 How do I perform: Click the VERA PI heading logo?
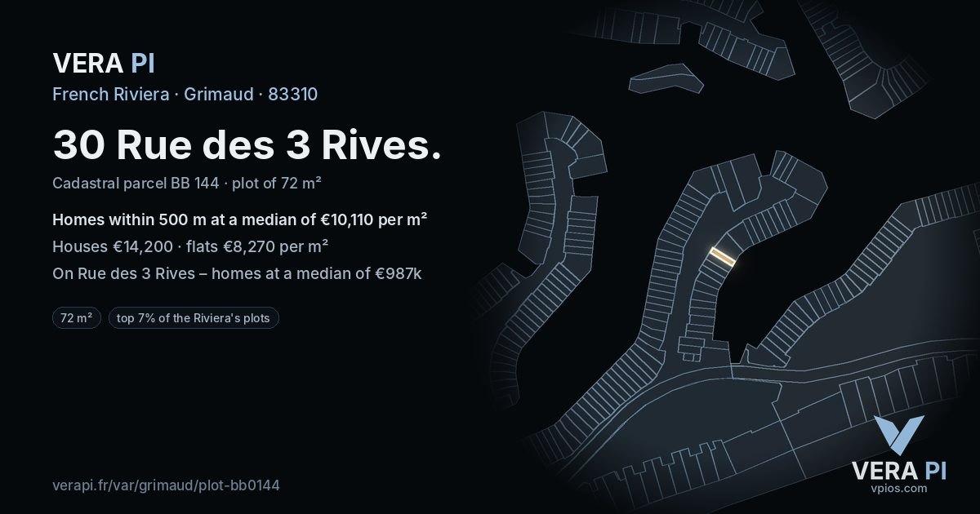104,63
